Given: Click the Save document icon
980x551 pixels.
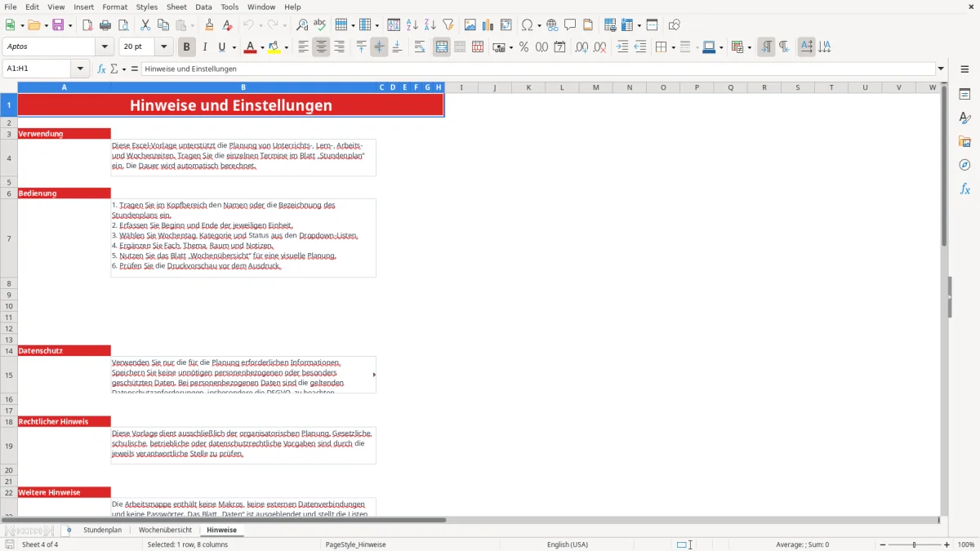Looking at the screenshot, I should tap(58, 25).
